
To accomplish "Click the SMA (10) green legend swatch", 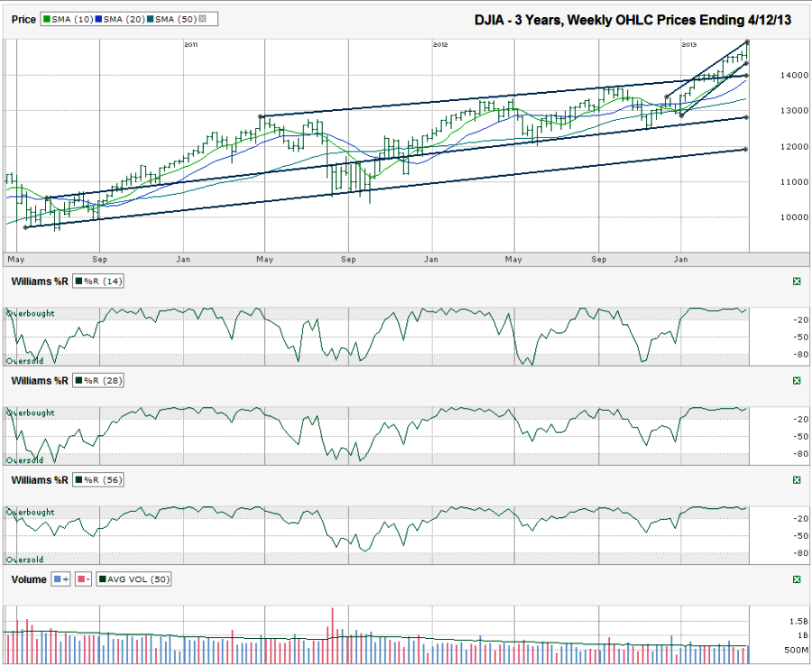I will (47, 19).
